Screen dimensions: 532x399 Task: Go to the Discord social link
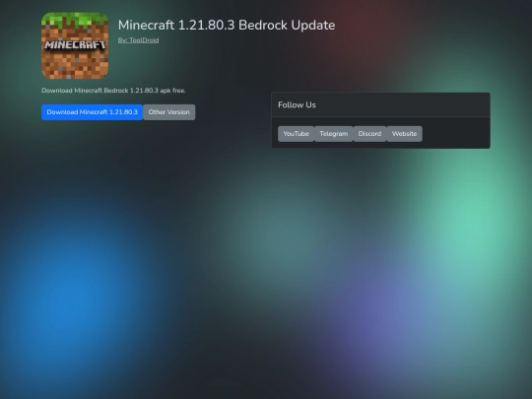click(369, 134)
